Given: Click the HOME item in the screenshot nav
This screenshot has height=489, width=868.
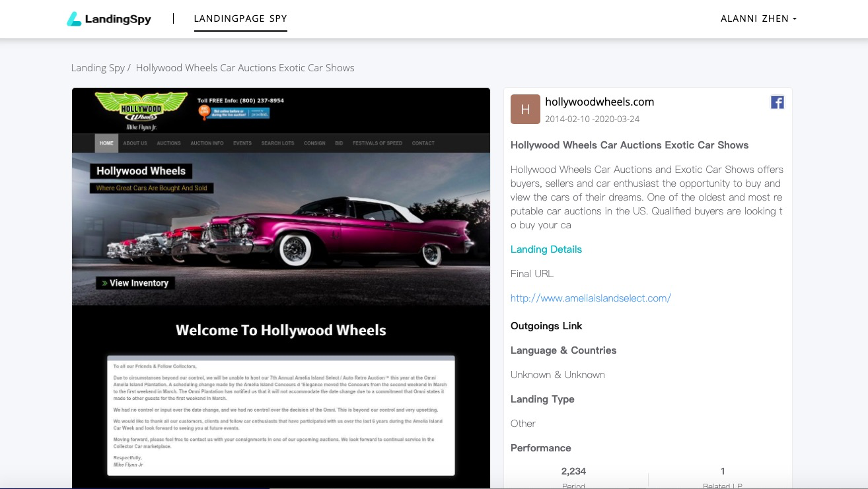Looking at the screenshot, I should [x=106, y=143].
